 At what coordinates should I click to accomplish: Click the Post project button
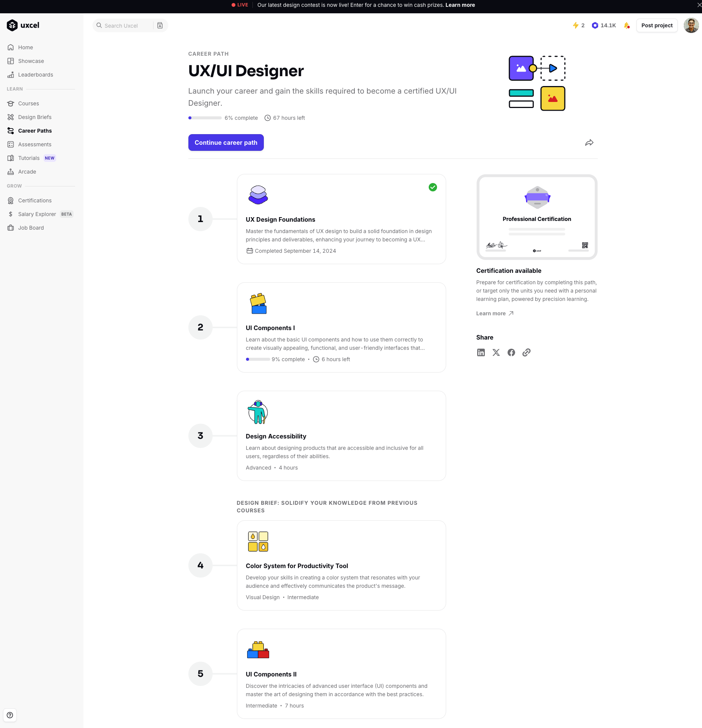(657, 25)
